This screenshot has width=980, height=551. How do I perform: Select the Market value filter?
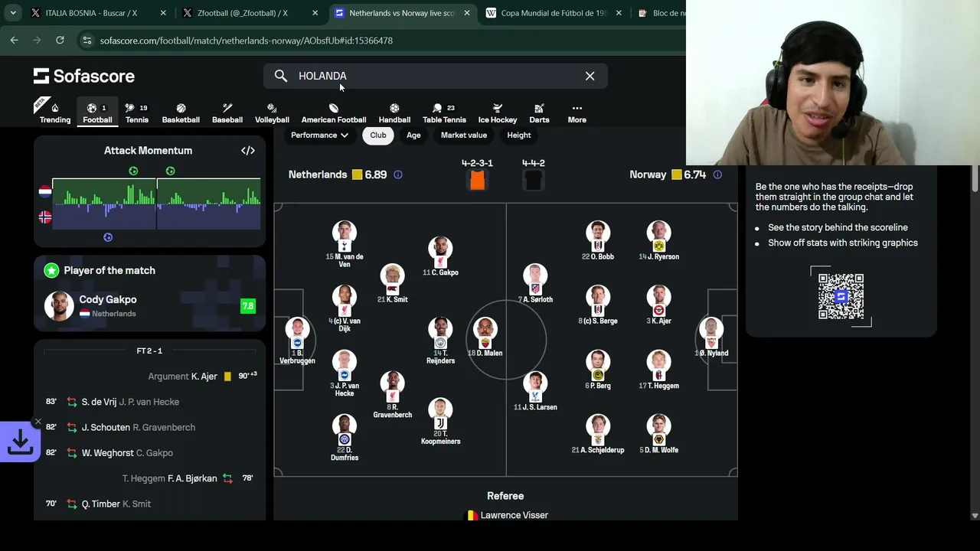[x=464, y=135]
